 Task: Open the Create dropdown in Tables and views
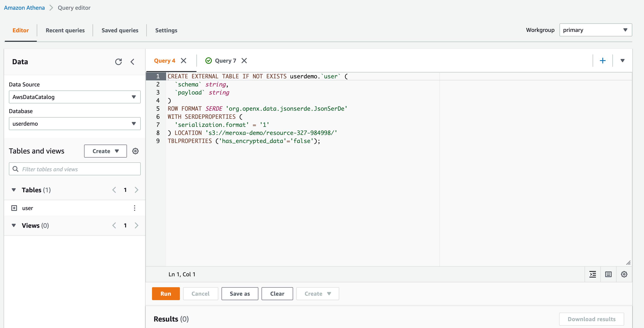pyautogui.click(x=105, y=151)
